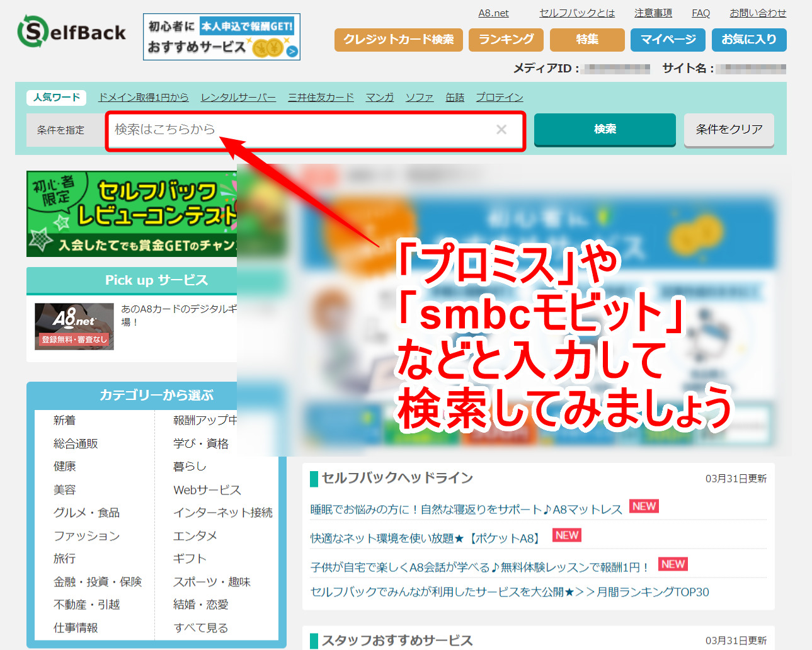Screen dimensions: 812x650
Task: Select popular word 缶詰
Action: click(x=455, y=98)
